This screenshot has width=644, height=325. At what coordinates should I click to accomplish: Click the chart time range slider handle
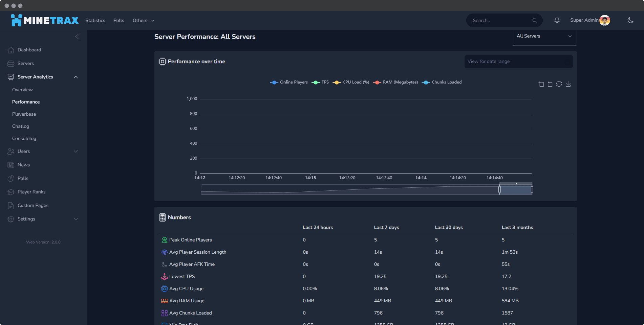pos(499,190)
